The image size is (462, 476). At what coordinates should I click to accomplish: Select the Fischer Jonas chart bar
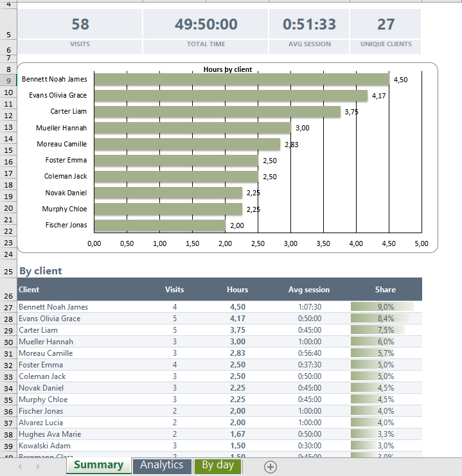[x=160, y=225]
